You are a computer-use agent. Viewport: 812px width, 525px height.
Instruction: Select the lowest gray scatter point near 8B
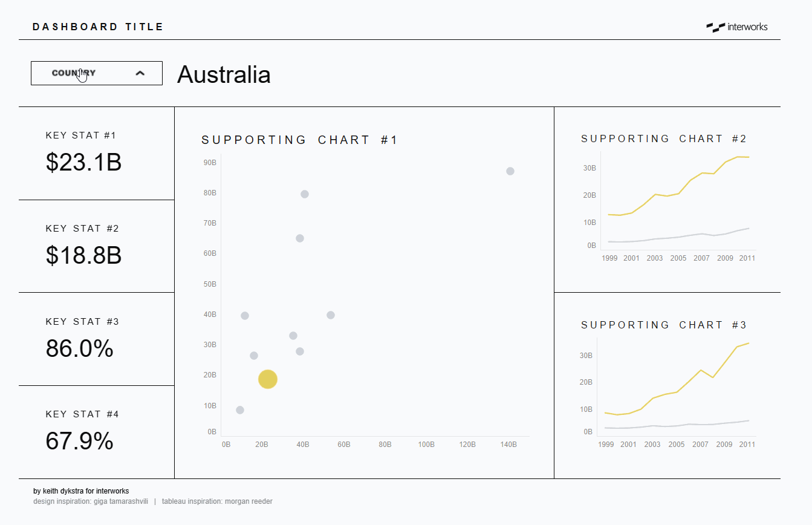(240, 410)
